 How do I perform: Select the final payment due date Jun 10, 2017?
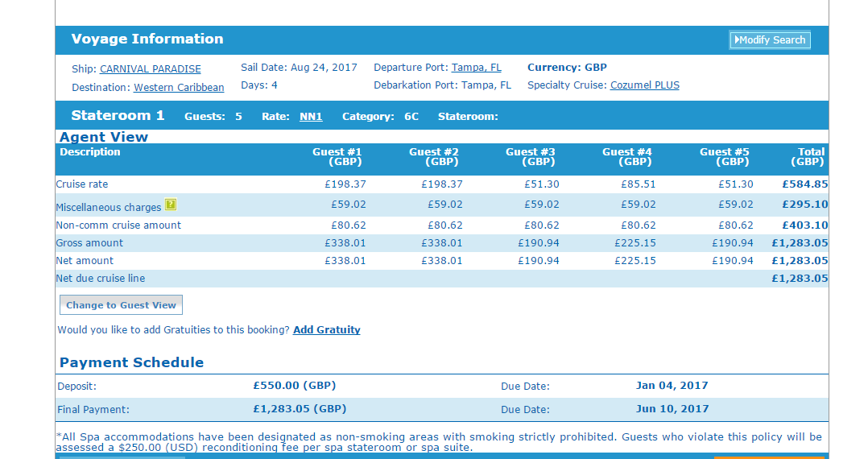pyautogui.click(x=672, y=408)
